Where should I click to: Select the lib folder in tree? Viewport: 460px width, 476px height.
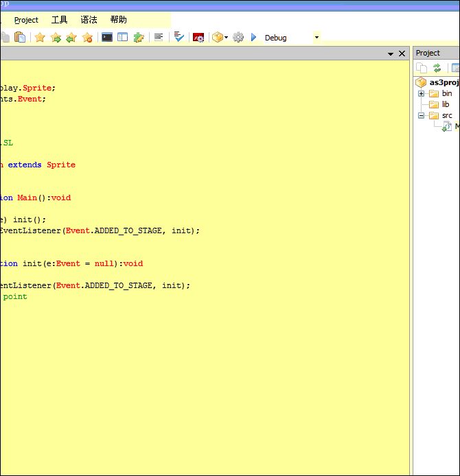tap(446, 104)
